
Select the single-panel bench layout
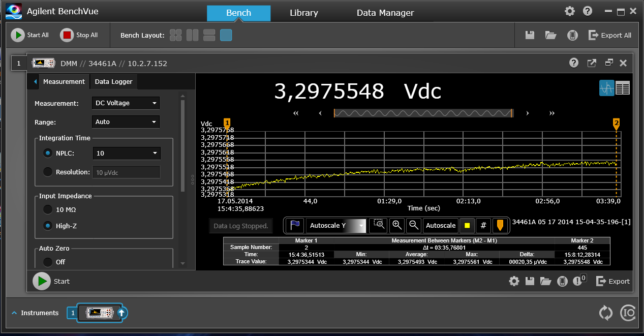pyautogui.click(x=226, y=35)
